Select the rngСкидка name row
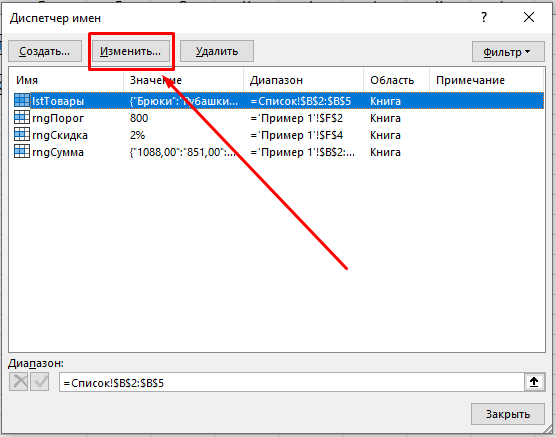Image resolution: width=556 pixels, height=437 pixels. pos(278,135)
